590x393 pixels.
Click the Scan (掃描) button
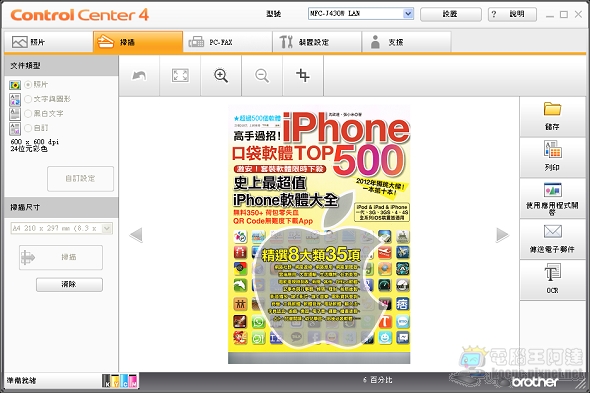tap(61, 257)
